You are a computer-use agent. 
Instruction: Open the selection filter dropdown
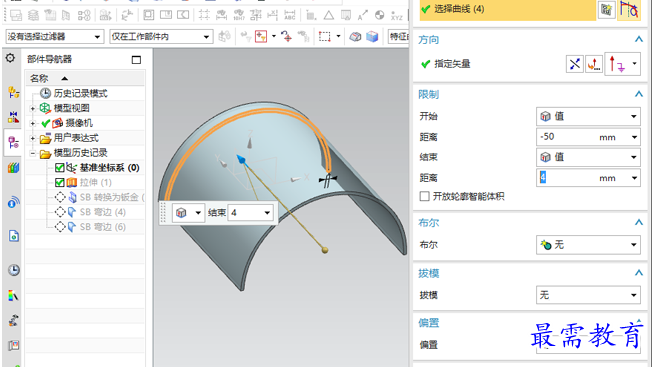click(x=54, y=37)
